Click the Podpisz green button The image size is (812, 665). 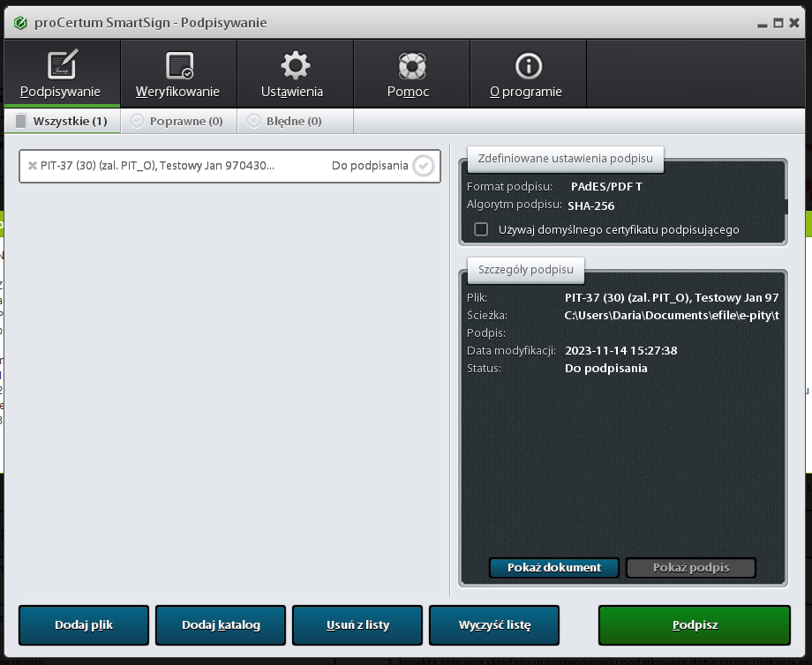[694, 625]
